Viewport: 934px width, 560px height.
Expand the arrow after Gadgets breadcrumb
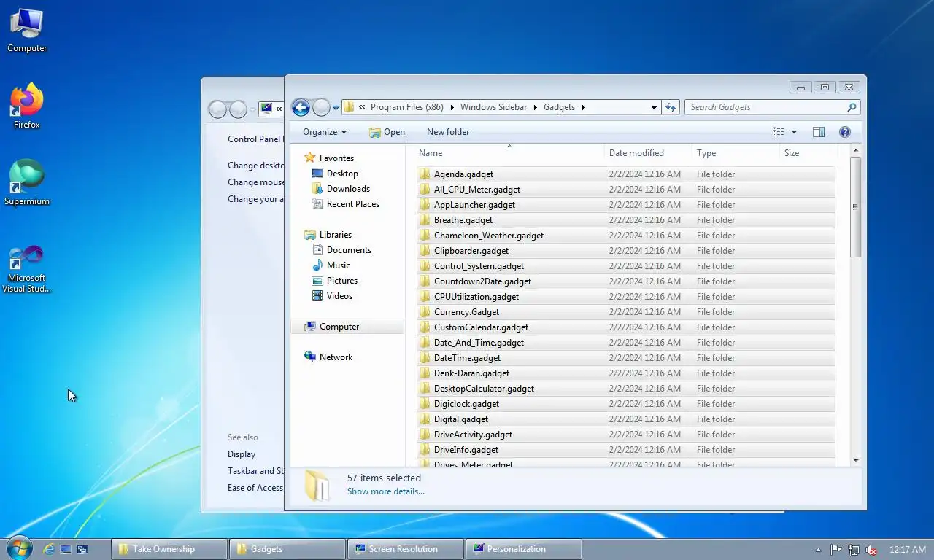[x=583, y=107]
